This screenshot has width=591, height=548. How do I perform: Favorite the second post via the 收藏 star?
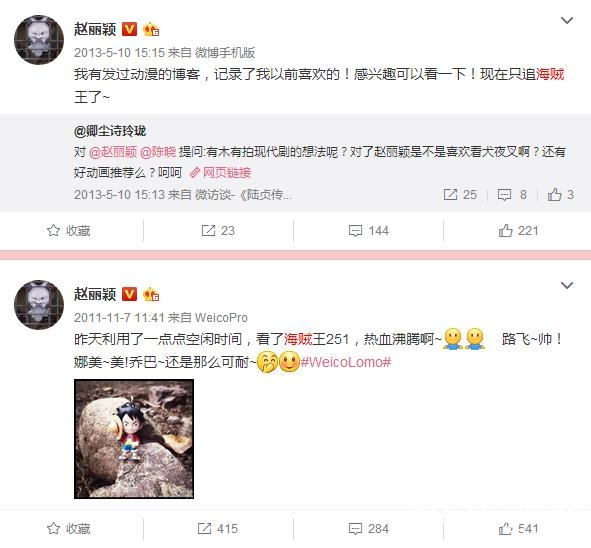(x=69, y=528)
